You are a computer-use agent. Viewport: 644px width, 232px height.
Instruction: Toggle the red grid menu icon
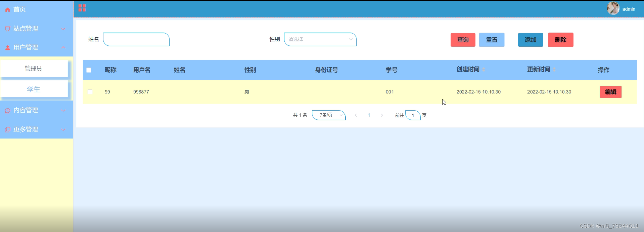[x=82, y=8]
